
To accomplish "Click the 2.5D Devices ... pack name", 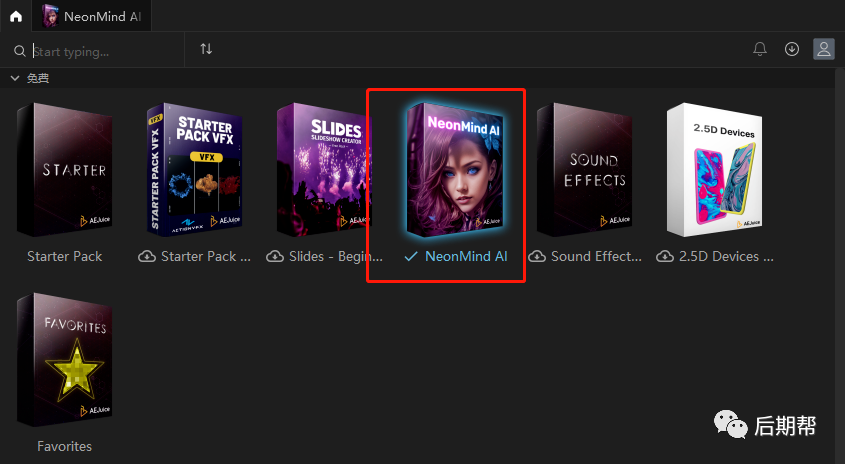I will click(x=726, y=257).
